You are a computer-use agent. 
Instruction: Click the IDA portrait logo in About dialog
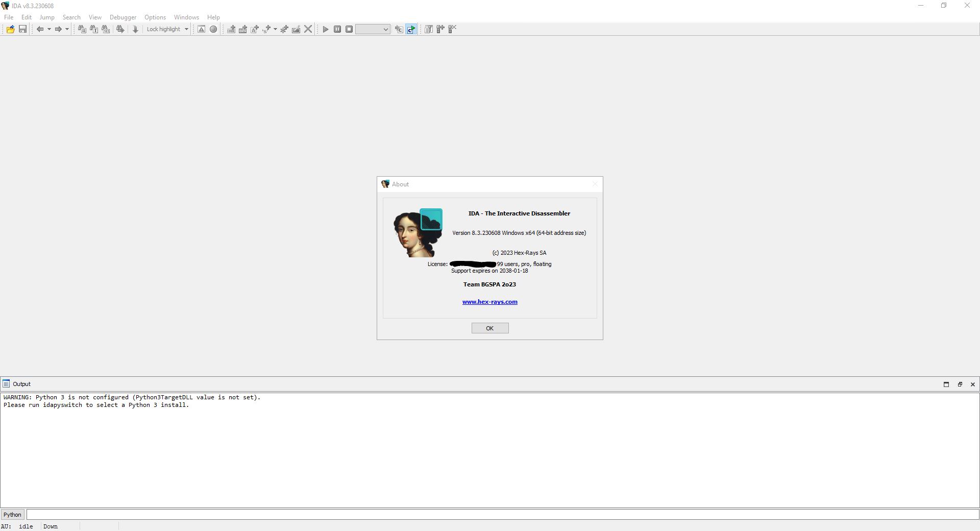coord(418,232)
